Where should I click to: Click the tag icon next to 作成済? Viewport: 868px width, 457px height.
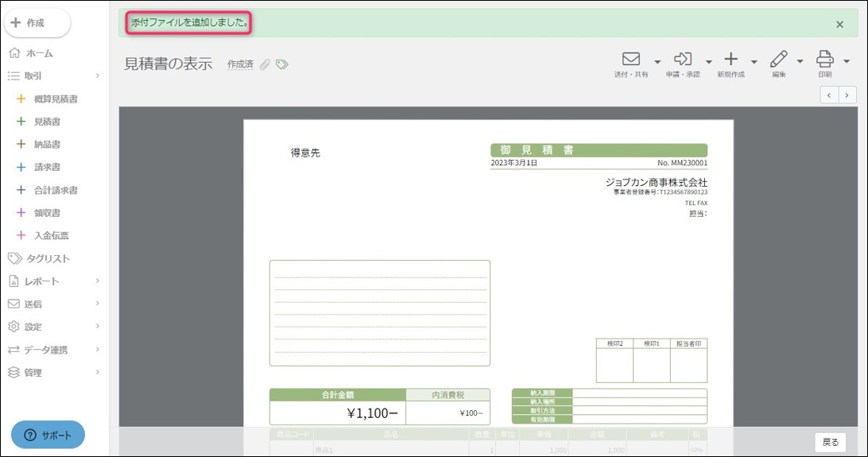[281, 64]
